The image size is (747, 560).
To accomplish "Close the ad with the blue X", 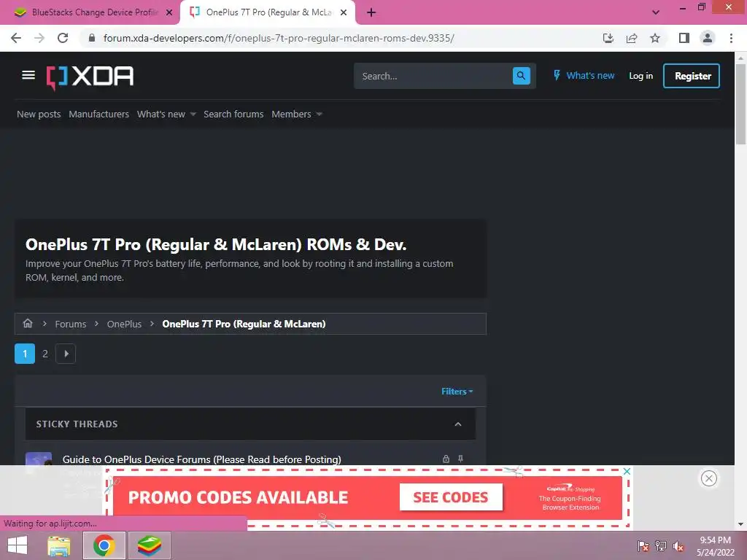I will pos(627,472).
